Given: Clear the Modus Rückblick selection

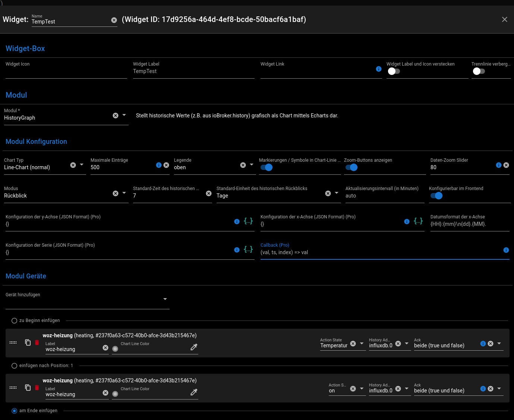Looking at the screenshot, I should [116, 193].
